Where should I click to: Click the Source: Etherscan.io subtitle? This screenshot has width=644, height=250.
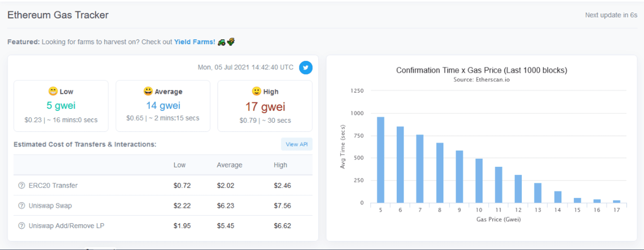pyautogui.click(x=481, y=80)
